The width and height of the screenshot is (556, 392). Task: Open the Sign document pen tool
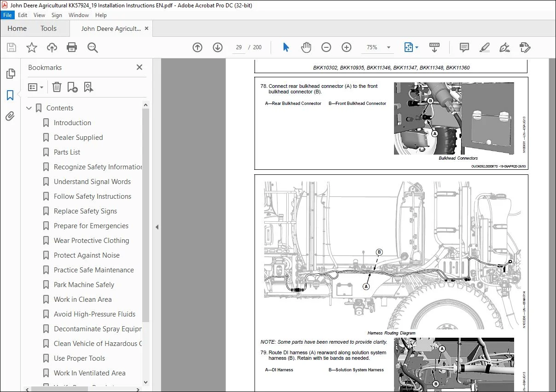coord(504,47)
